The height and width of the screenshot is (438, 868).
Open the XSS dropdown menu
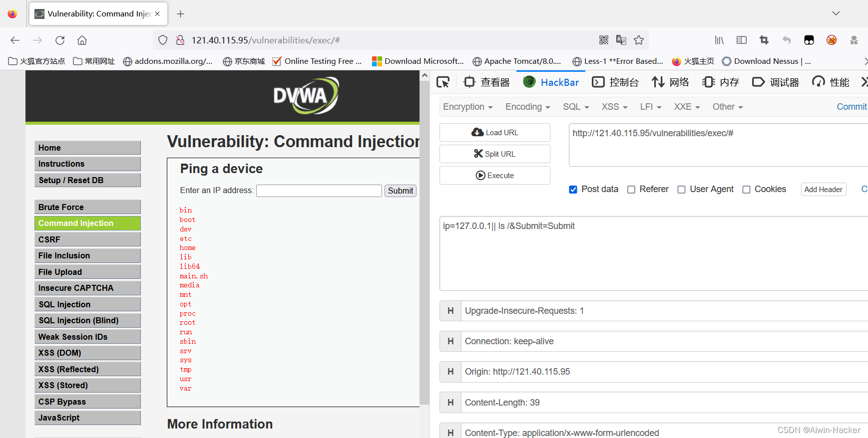click(x=614, y=107)
